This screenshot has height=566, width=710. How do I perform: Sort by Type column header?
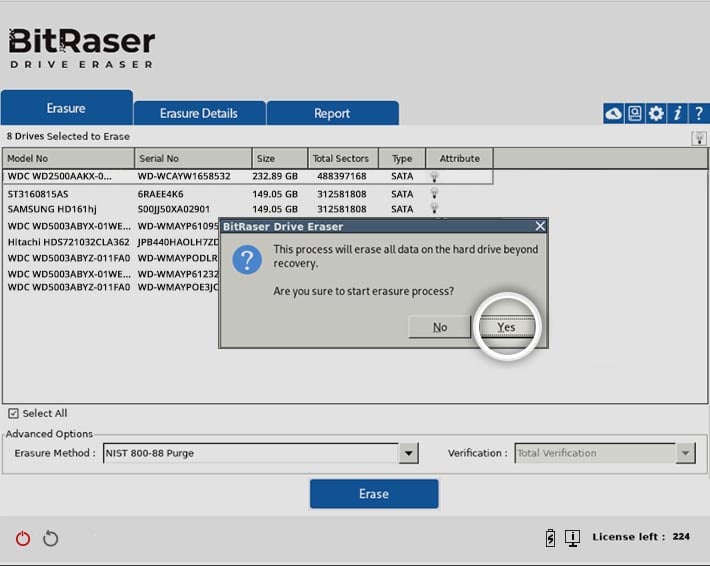pos(402,158)
